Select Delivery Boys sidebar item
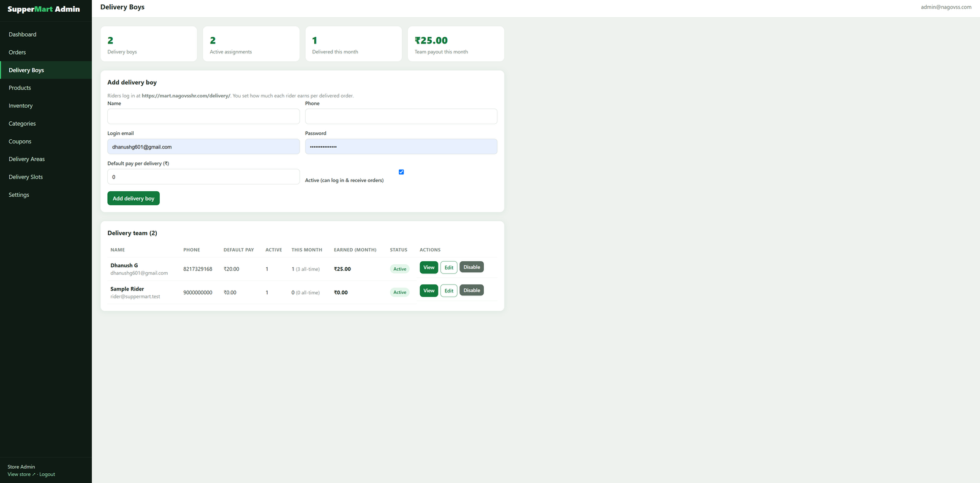This screenshot has width=980, height=483. click(x=46, y=70)
